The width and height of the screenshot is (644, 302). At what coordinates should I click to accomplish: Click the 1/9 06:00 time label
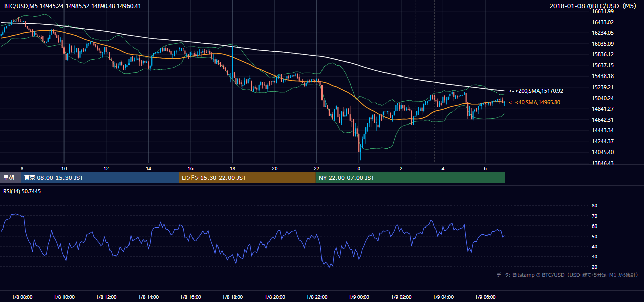(485, 297)
